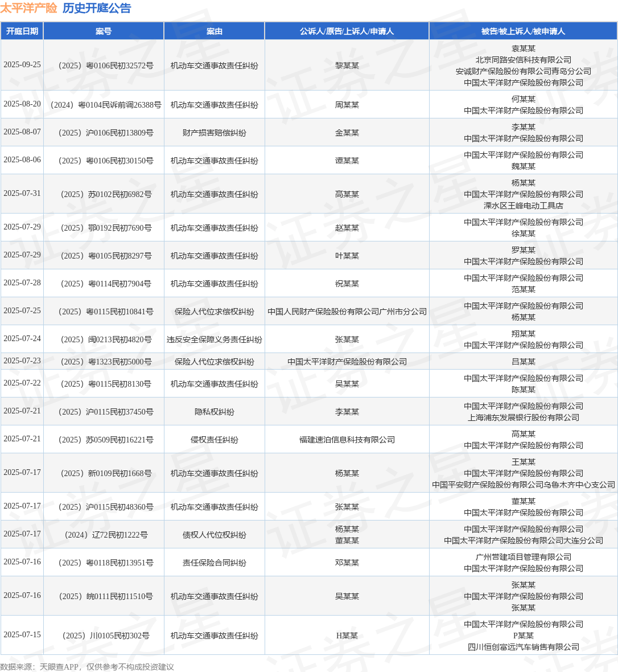
Task: Click plaintiff 赵某某
Action: pos(347,228)
